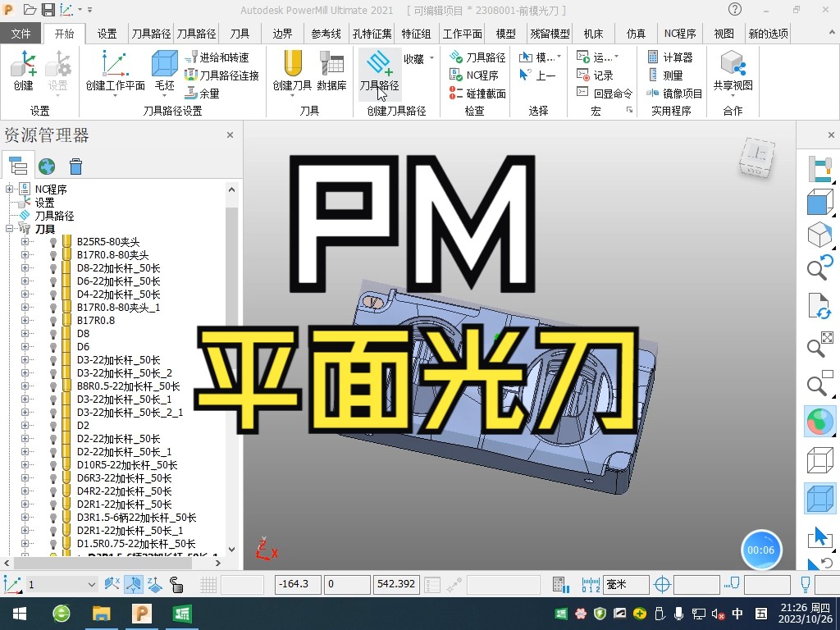Collapse the 刀具 tree node
The width and height of the screenshot is (840, 630).
(x=9, y=228)
